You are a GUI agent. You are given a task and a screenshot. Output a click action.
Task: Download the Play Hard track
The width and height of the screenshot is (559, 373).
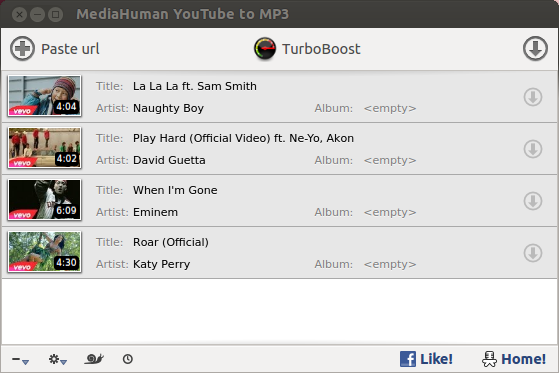pos(533,149)
